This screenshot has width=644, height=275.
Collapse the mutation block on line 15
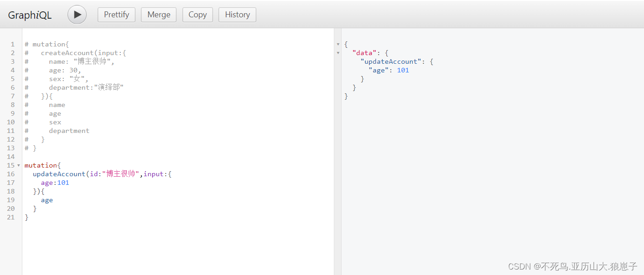point(18,165)
